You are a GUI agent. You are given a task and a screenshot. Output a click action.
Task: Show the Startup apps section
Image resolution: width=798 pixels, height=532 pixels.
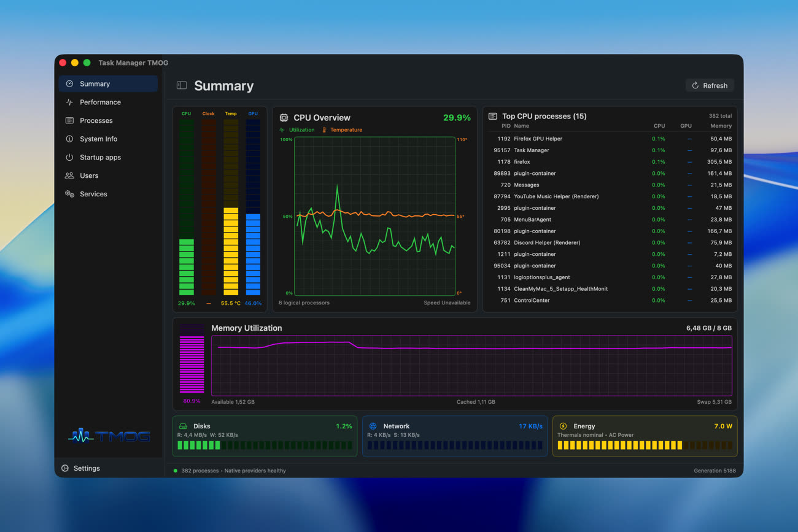pyautogui.click(x=108, y=158)
